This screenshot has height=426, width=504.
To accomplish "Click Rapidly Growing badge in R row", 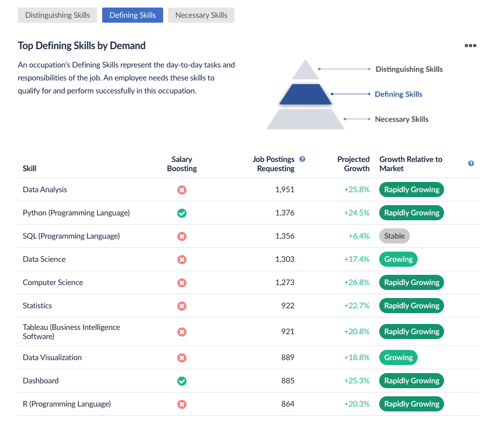I will [x=412, y=404].
